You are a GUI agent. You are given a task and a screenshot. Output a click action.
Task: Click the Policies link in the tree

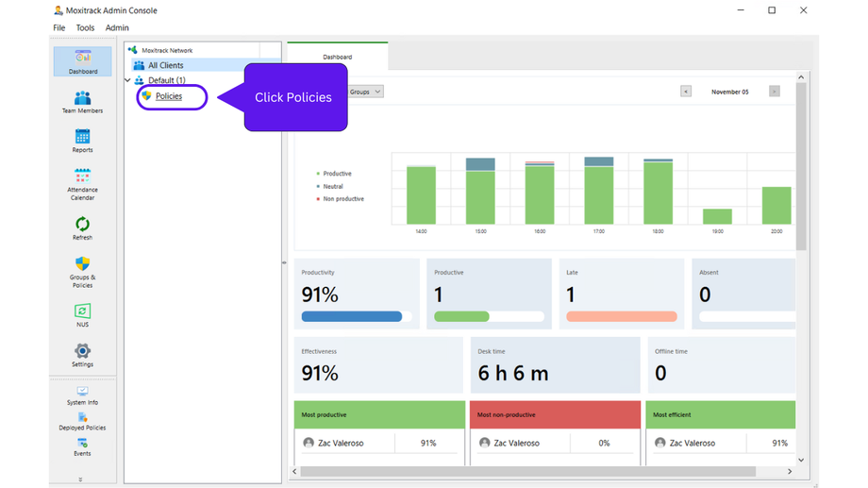tap(169, 96)
